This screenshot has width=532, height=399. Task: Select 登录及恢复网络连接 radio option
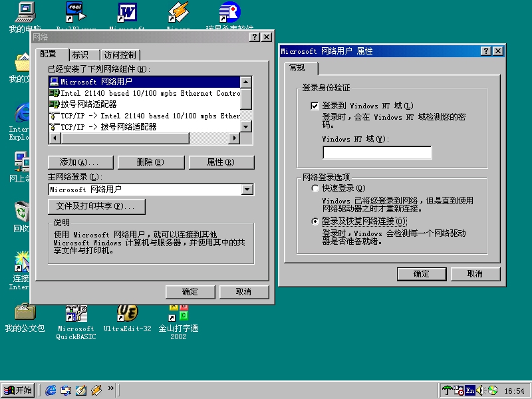315,221
